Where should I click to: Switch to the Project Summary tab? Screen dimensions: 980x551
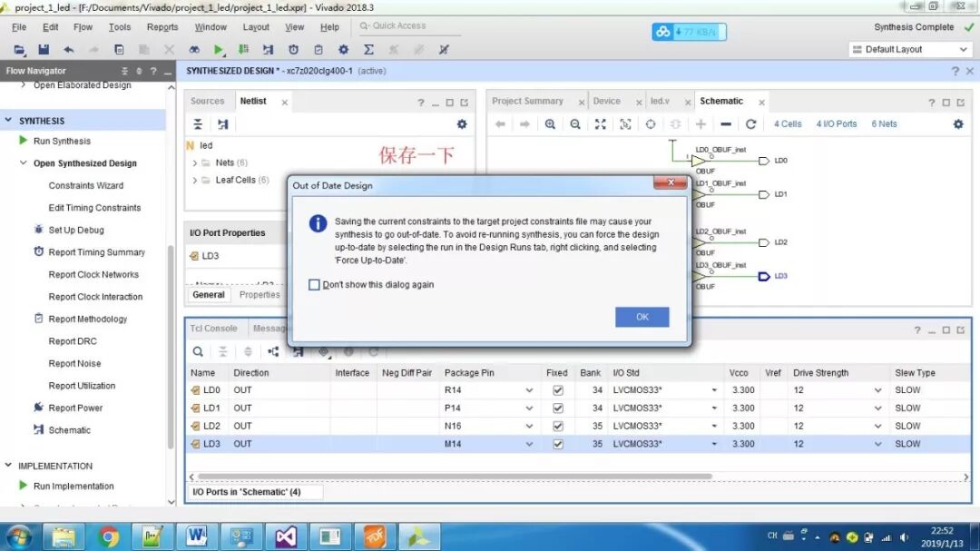click(527, 101)
